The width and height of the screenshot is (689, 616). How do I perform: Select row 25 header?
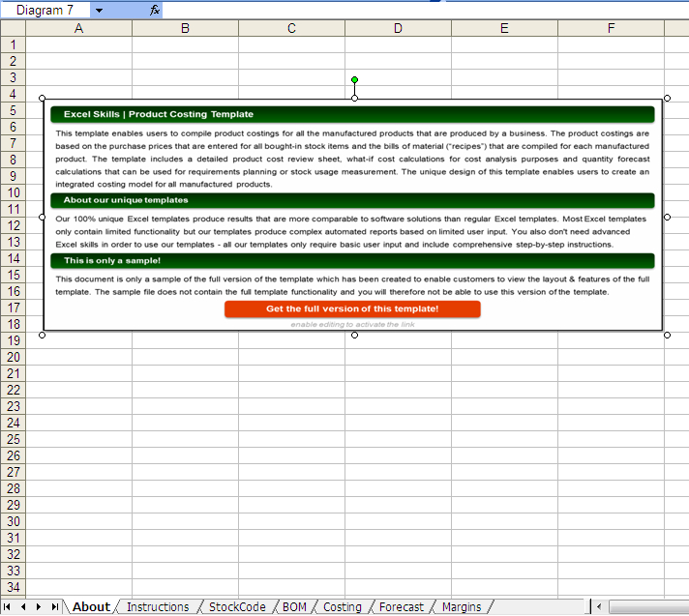pyautogui.click(x=13, y=439)
